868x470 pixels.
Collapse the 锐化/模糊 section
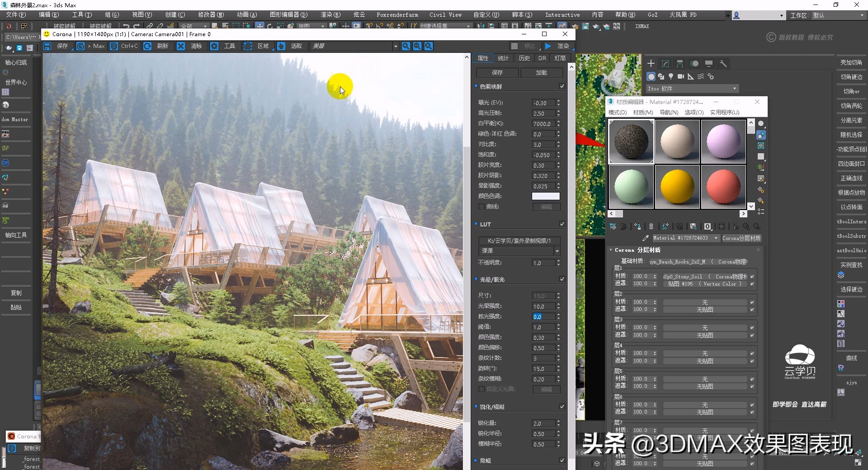[x=476, y=407]
